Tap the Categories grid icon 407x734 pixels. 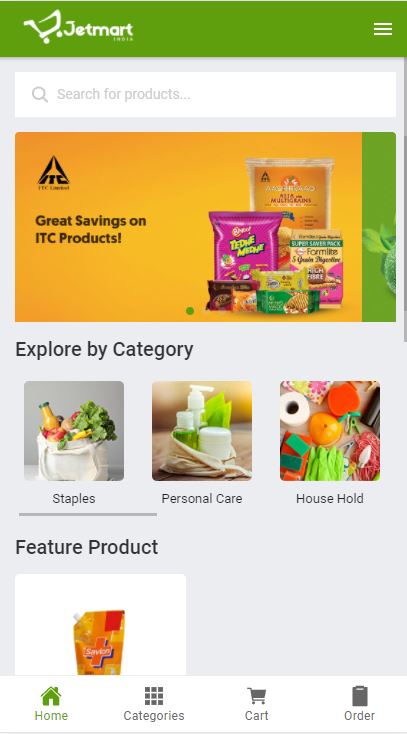click(154, 696)
